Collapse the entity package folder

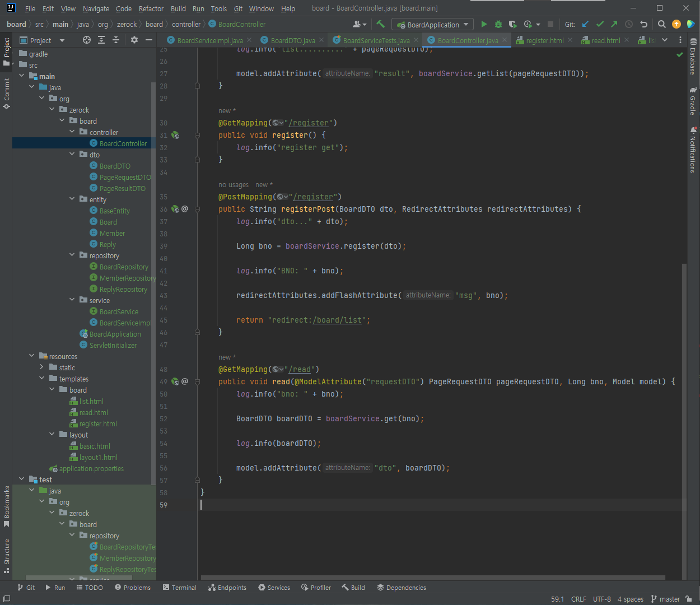click(x=72, y=199)
